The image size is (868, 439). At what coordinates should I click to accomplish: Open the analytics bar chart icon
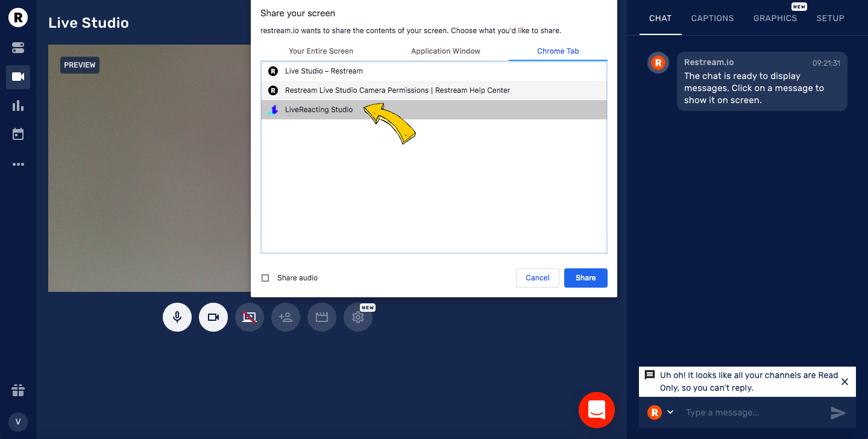point(18,106)
